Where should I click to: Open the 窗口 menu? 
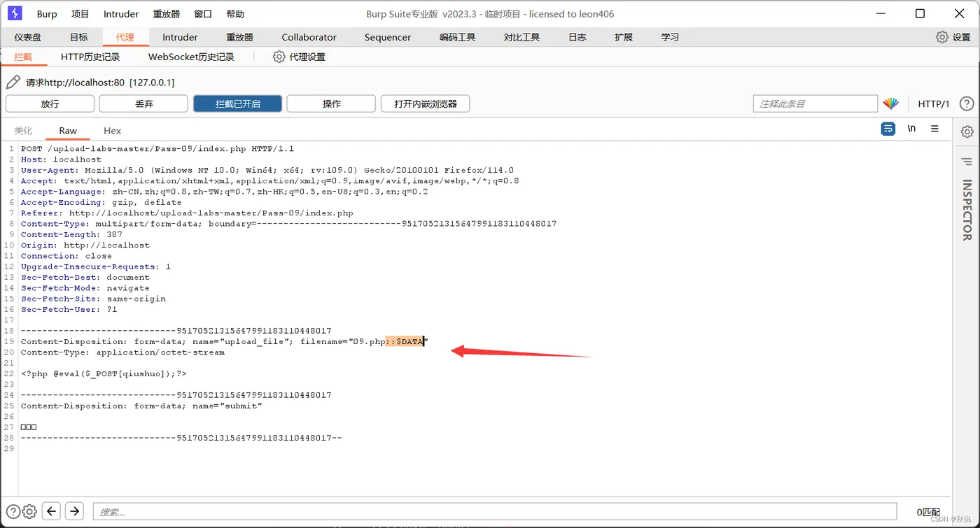click(203, 14)
